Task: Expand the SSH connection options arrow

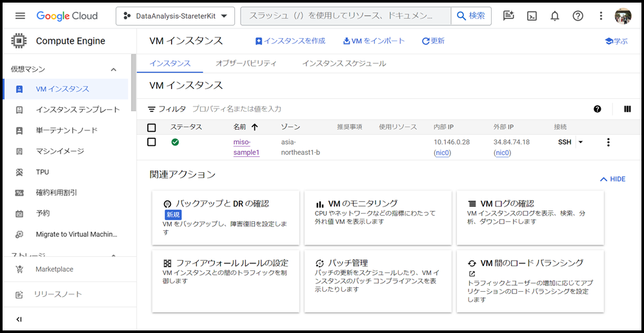Action: coord(580,143)
